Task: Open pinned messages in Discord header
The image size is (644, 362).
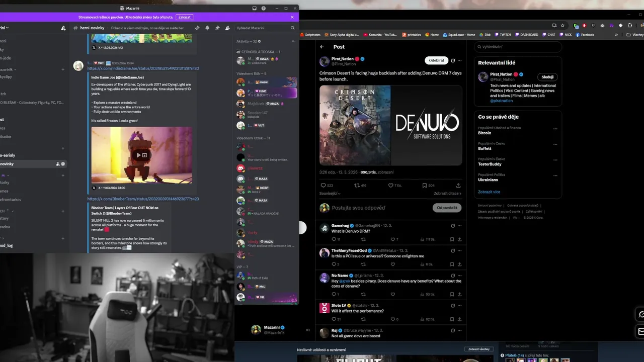Action: [217, 28]
